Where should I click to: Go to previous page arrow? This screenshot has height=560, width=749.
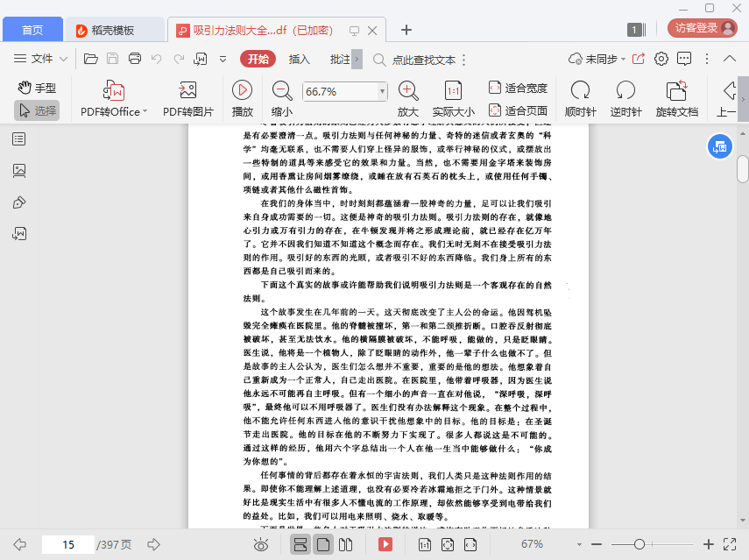(19, 544)
